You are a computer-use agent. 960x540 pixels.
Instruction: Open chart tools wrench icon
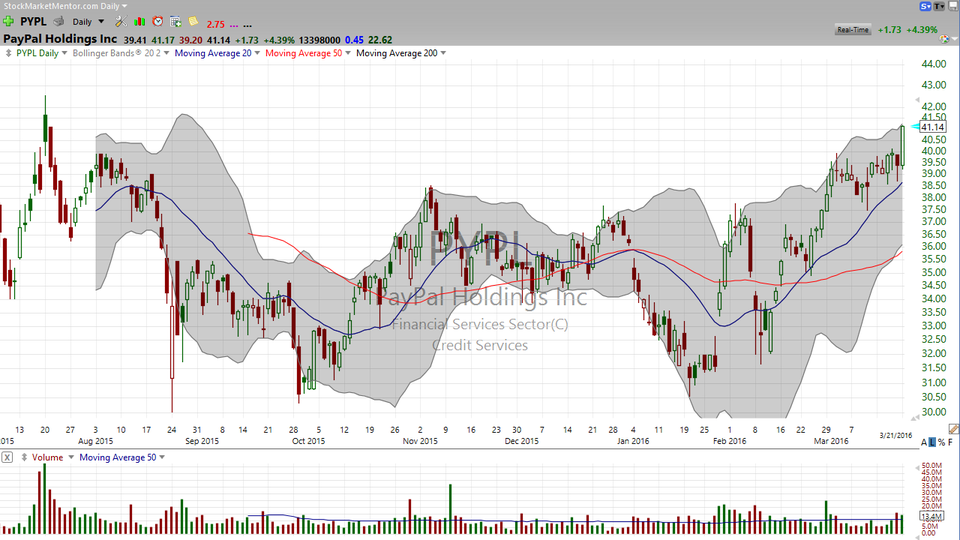(121, 21)
